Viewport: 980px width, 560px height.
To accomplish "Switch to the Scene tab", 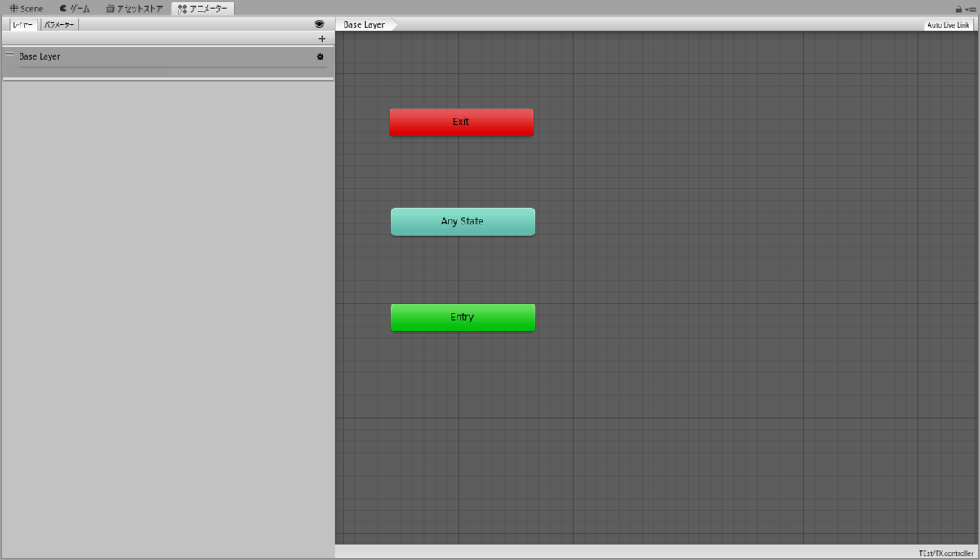I will 26,8.
